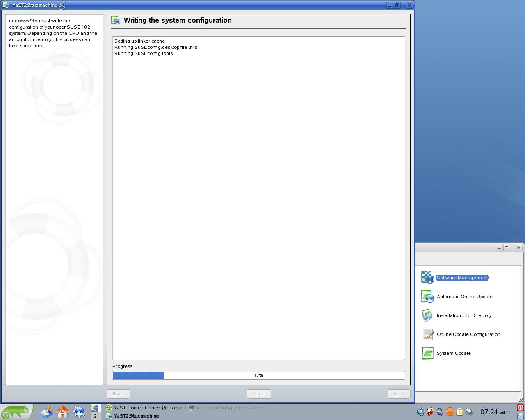The image size is (525, 420).
Task: Click the Control Center window resize grip
Action: [x=521, y=399]
